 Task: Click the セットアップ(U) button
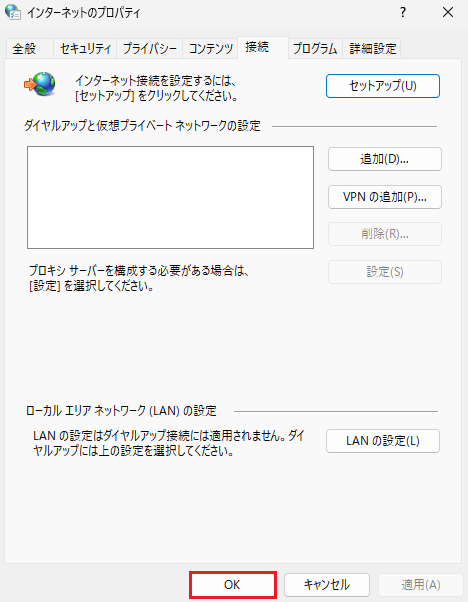click(383, 86)
